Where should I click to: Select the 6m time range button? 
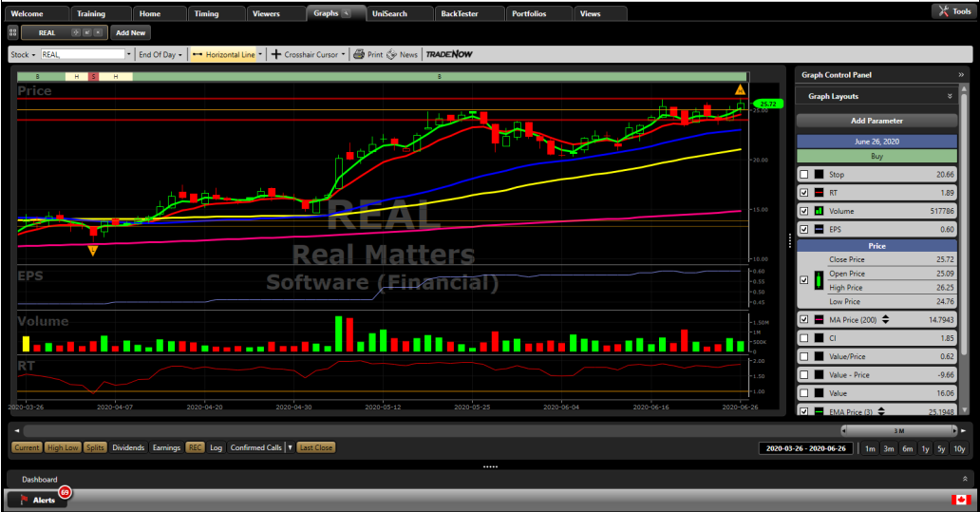click(907, 449)
